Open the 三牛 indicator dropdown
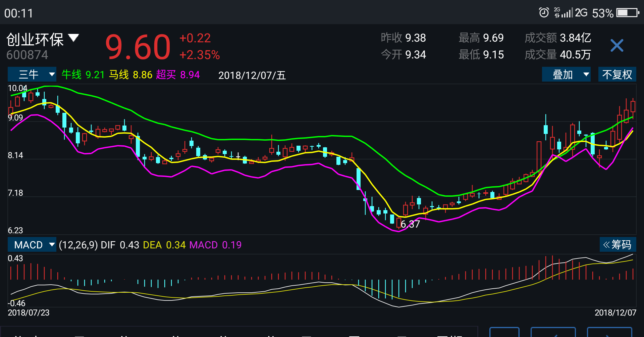The height and width of the screenshot is (337, 644). [32, 74]
